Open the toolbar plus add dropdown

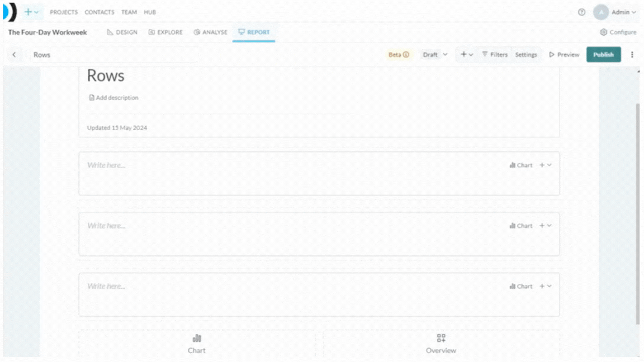click(467, 55)
